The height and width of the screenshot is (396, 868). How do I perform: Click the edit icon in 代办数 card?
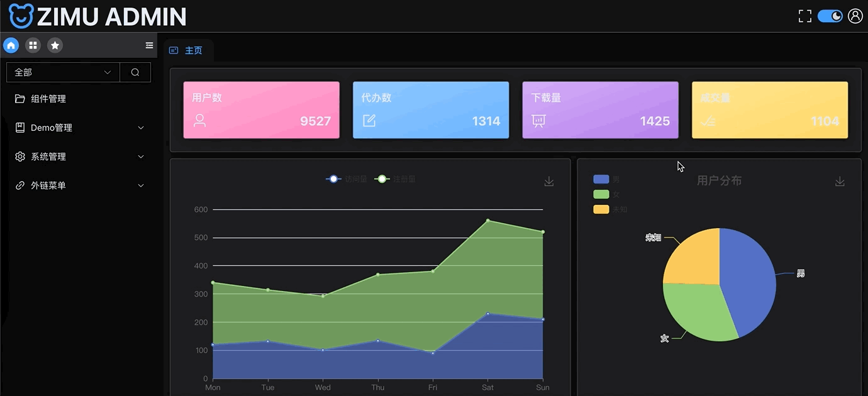[369, 121]
